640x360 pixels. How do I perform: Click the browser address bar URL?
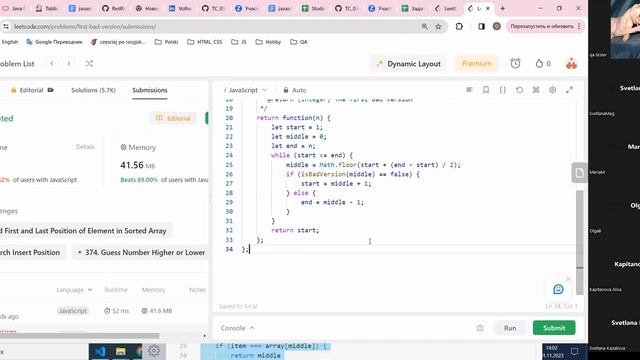coord(85,27)
